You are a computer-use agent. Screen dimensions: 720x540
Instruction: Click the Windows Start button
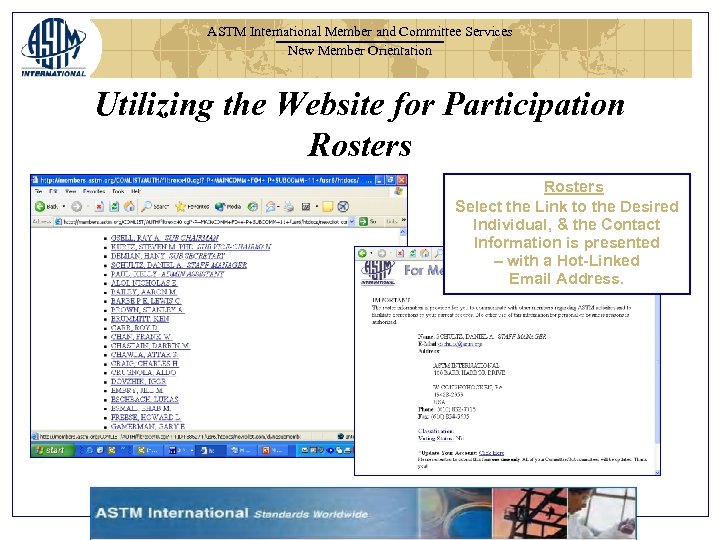coord(52,450)
